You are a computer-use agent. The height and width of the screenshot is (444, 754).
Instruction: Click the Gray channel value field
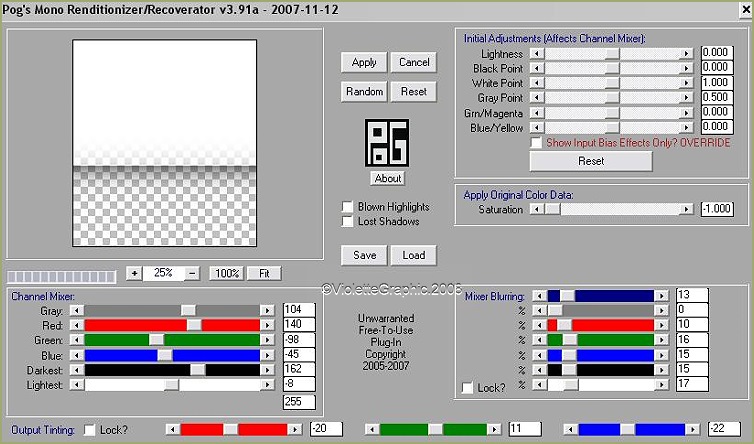click(x=298, y=310)
